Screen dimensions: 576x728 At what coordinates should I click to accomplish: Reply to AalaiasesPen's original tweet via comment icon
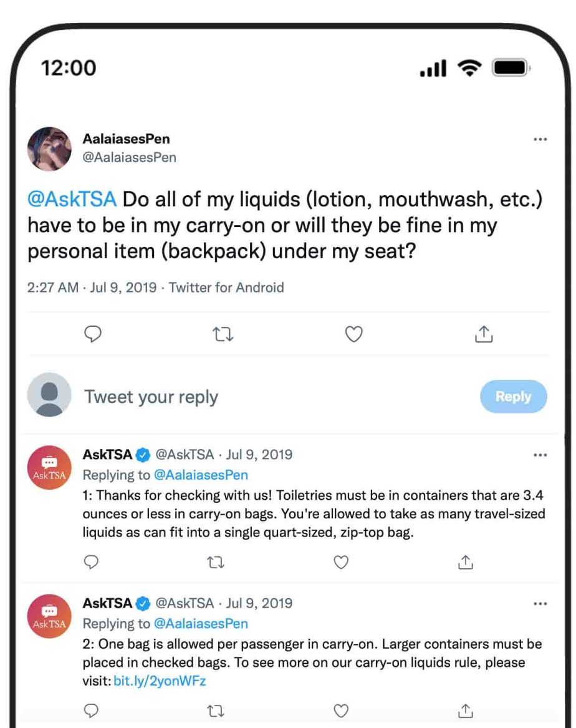[x=93, y=335]
